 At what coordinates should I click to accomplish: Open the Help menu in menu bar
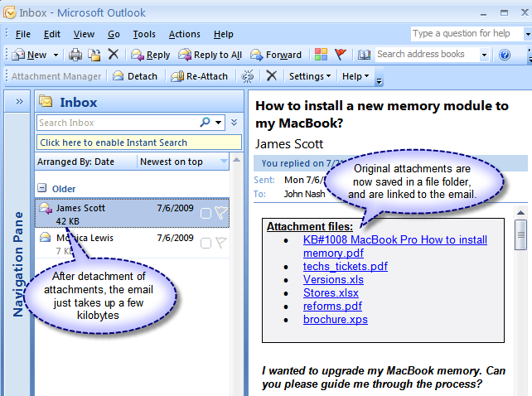(x=223, y=34)
